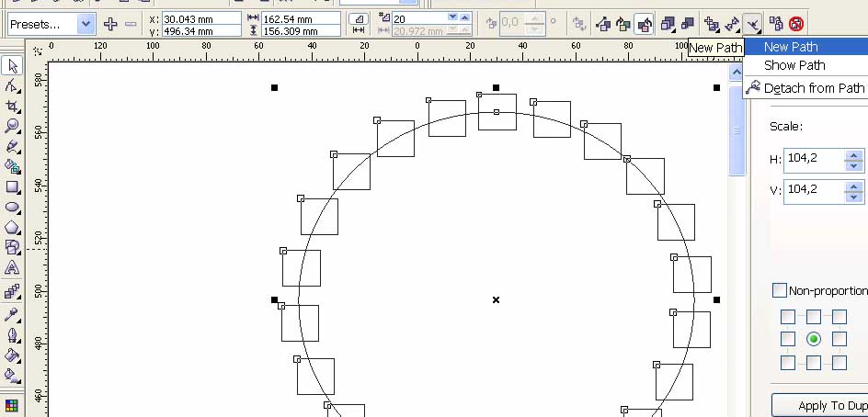Image resolution: width=868 pixels, height=417 pixels.
Task: Select bottom-center anchor point box
Action: [813, 363]
